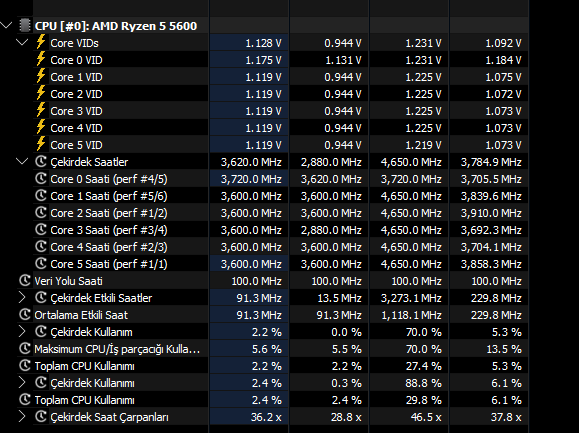
Task: Select the Core 2 VID row label
Action: (76, 94)
